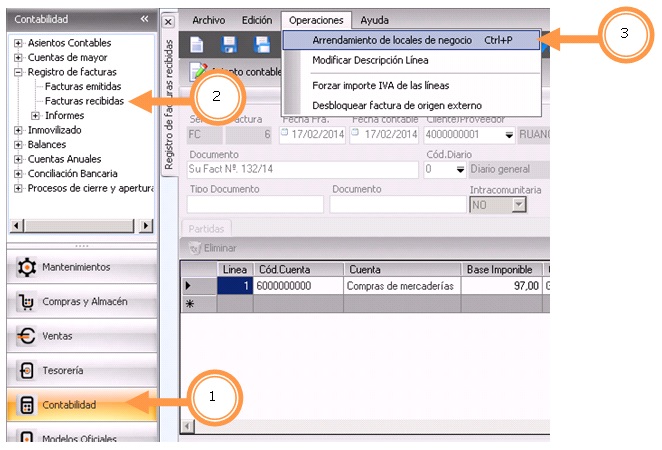662x450 pixels.
Task: Click the Asiento contable pencil icon
Action: point(197,71)
